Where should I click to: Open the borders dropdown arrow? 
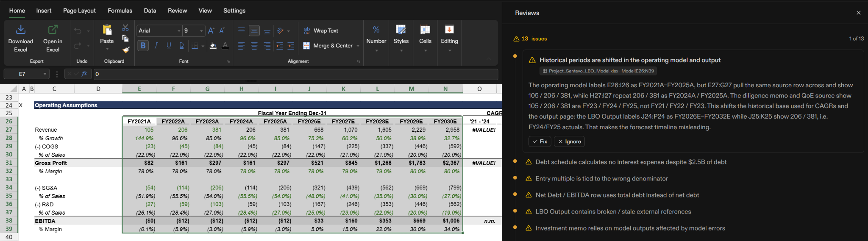click(x=203, y=46)
